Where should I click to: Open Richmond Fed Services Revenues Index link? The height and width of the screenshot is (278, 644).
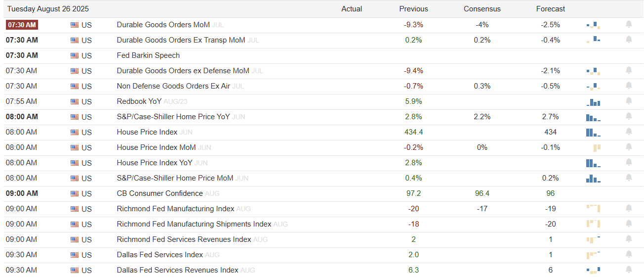[x=184, y=239]
